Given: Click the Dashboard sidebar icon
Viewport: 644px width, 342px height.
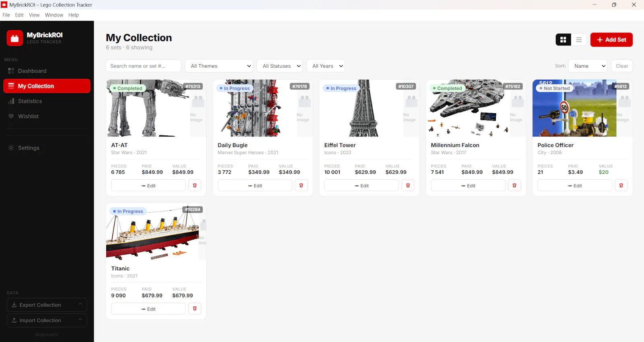Looking at the screenshot, I should [11, 71].
